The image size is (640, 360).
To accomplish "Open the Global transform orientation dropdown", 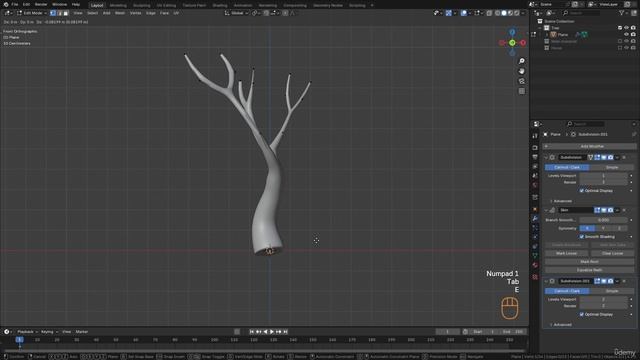I will (236, 13).
